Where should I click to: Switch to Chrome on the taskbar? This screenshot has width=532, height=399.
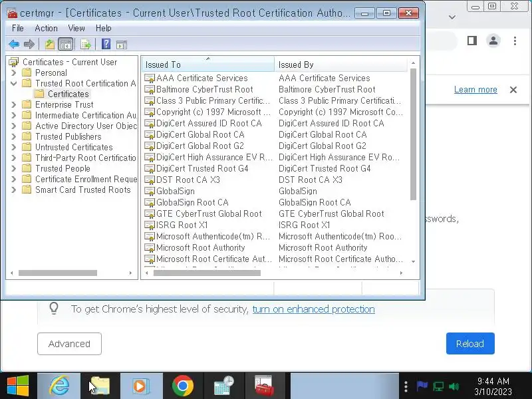(x=182, y=386)
